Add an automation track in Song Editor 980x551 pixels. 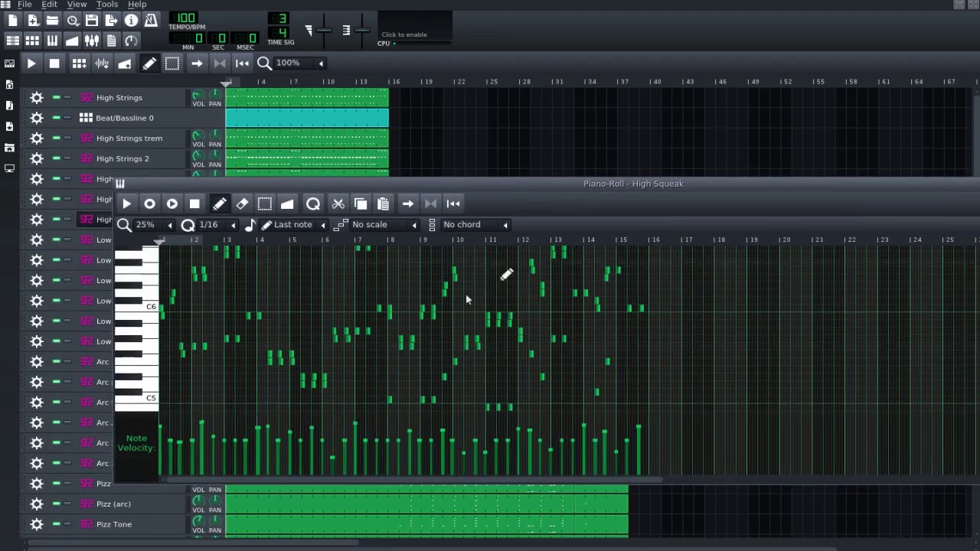click(x=125, y=64)
